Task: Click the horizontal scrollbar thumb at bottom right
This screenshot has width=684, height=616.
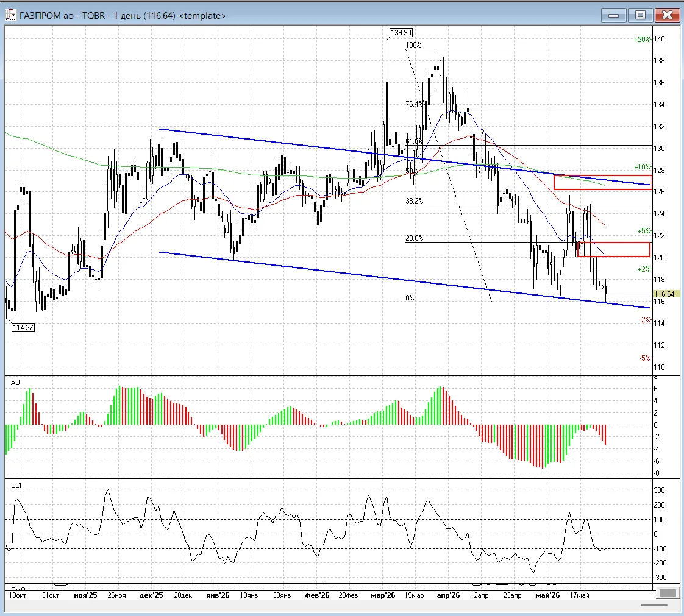Action: (x=654, y=605)
